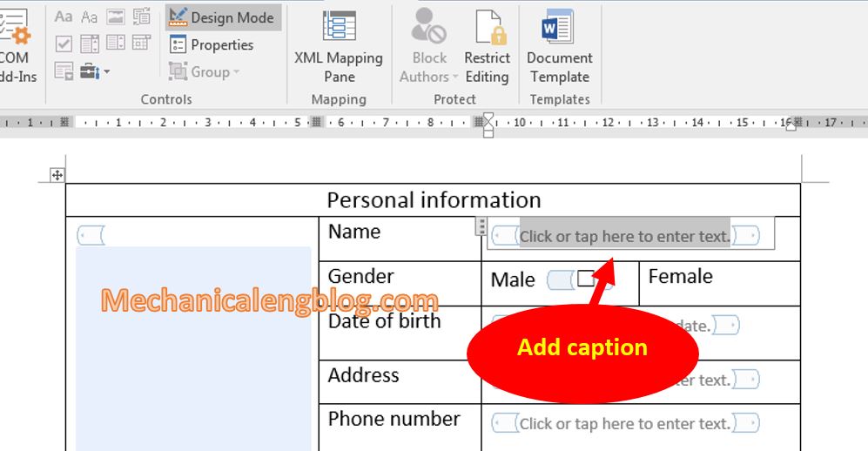
Task: Click the end tag of Name control
Action: pos(745,236)
